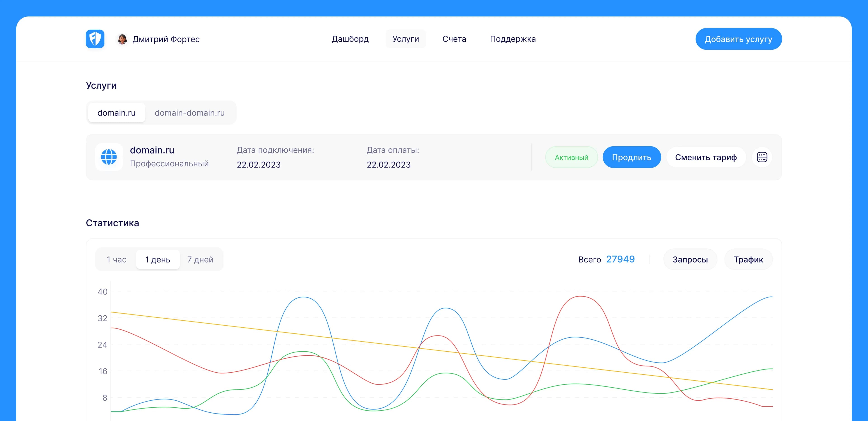Click the 24 label on the chart axis
868x421 pixels.
coord(102,345)
